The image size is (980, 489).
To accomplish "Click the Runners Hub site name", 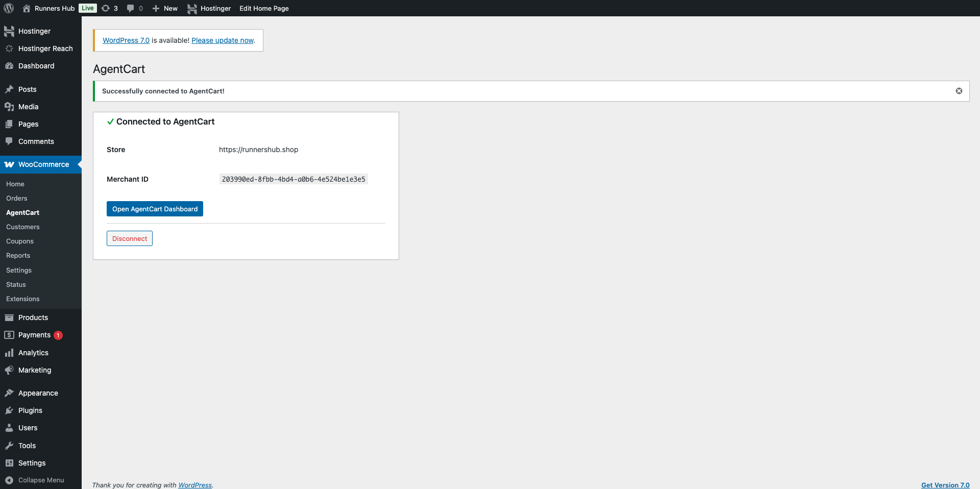I will 55,8.
